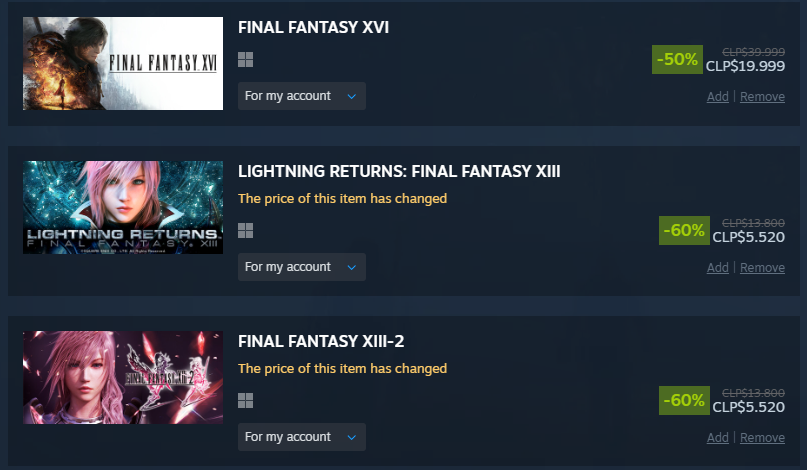
Task: Open account dropdown for FINAL FANTASY XVI
Action: point(302,96)
